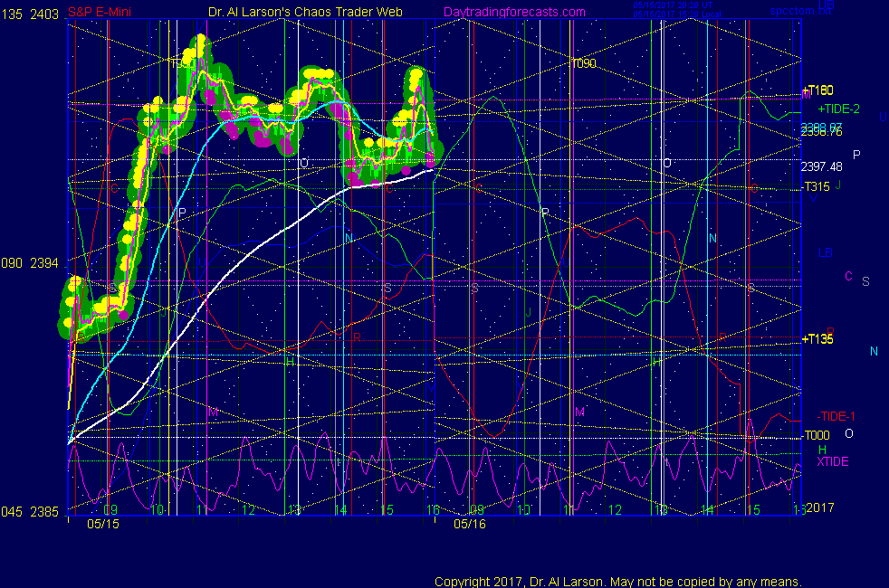889x588 pixels.
Task: Click the '135 2403' price axis label
Action: tap(30, 14)
